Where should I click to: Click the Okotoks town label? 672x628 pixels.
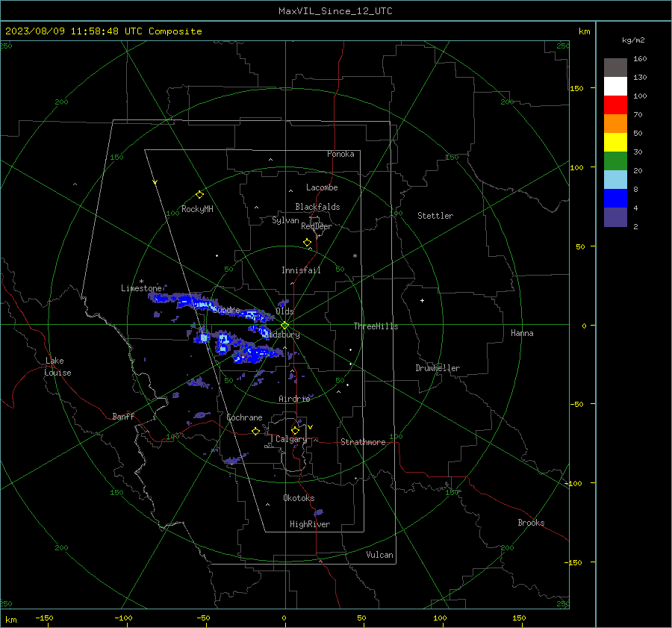click(x=299, y=498)
